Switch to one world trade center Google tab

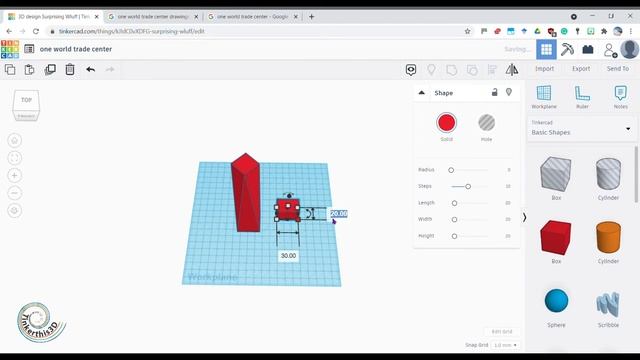pos(253,17)
